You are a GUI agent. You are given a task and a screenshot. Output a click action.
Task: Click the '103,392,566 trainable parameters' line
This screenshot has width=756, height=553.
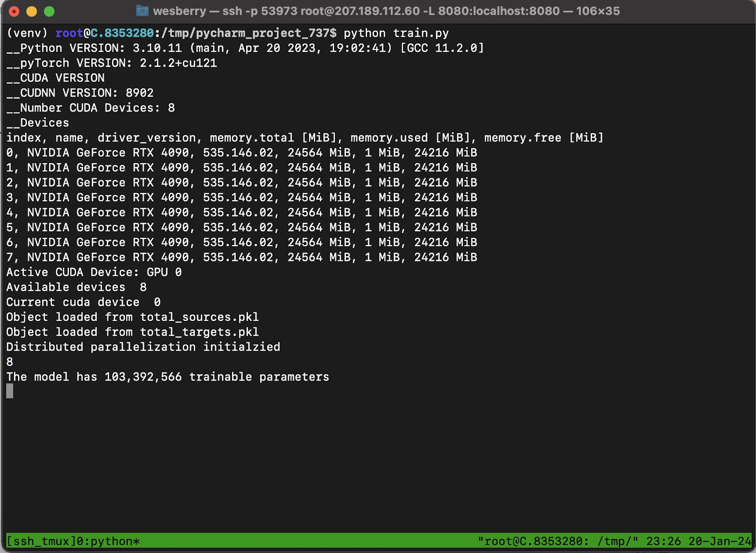[168, 377]
